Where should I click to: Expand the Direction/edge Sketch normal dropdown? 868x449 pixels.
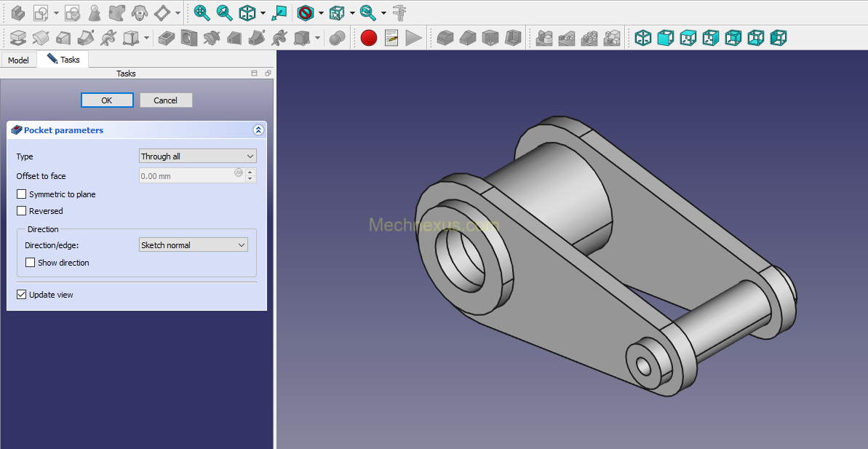click(193, 245)
